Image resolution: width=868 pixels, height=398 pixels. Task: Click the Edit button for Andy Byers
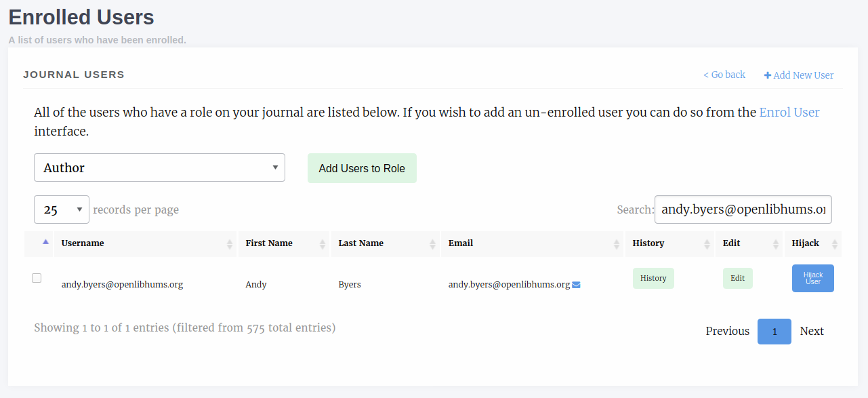pyautogui.click(x=738, y=278)
